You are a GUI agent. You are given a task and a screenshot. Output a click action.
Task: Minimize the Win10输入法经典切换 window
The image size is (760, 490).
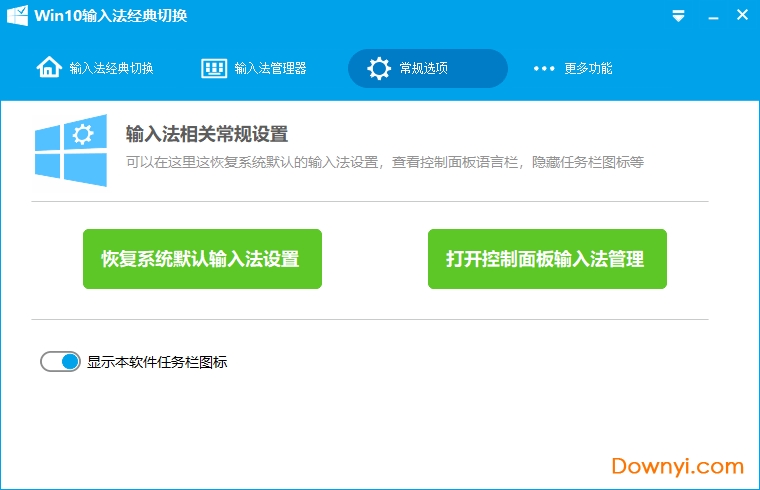pyautogui.click(x=710, y=16)
